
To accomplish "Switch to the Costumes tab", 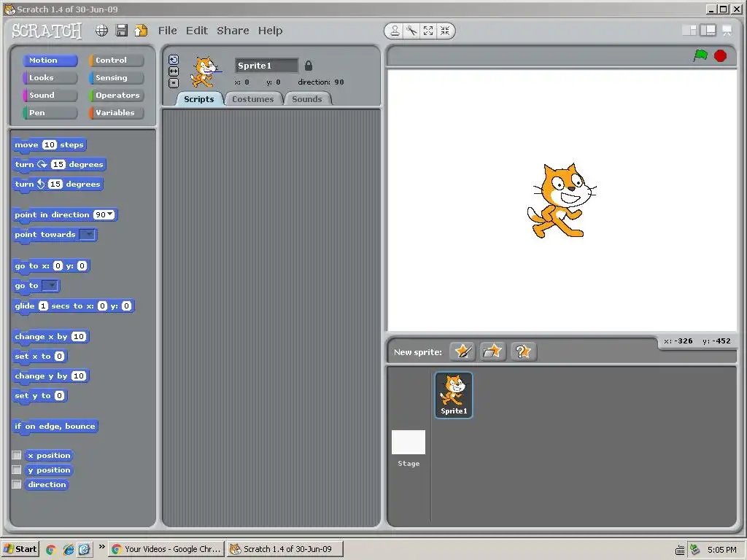I will pos(253,99).
